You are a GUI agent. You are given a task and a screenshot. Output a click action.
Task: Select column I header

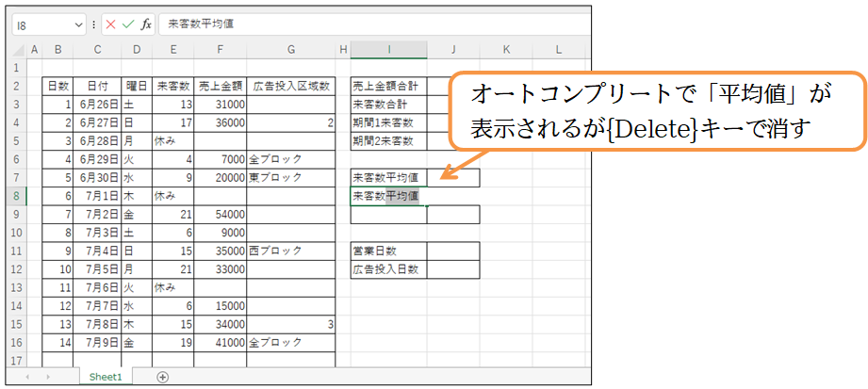[389, 50]
